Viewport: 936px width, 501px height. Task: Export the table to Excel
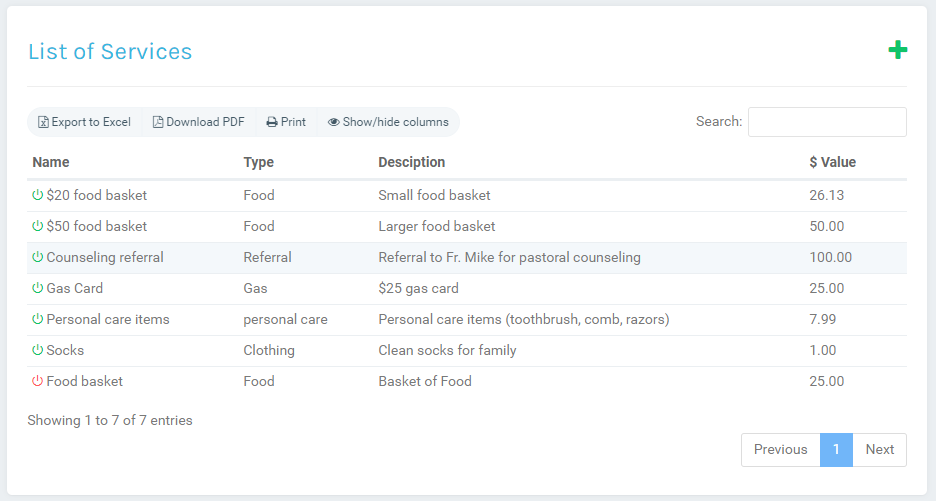(84, 122)
